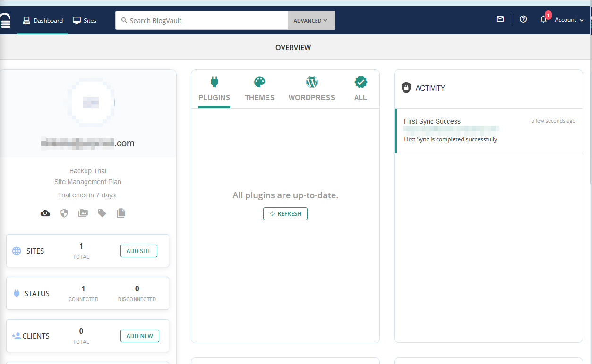Focus the Search BlogVault field
Image resolution: width=592 pixels, height=364 pixels.
(202, 20)
